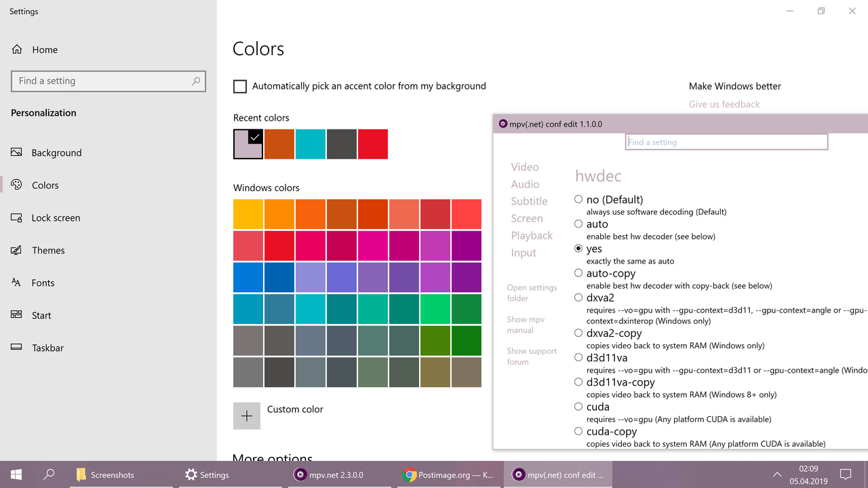
Task: Click the Background picture icon in sidebar
Action: click(x=17, y=152)
